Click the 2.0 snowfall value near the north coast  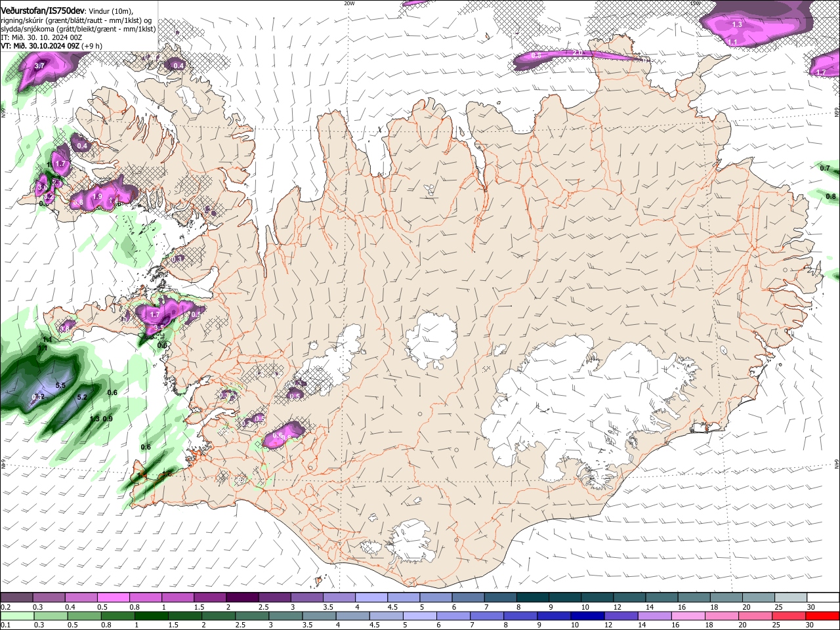(577, 53)
